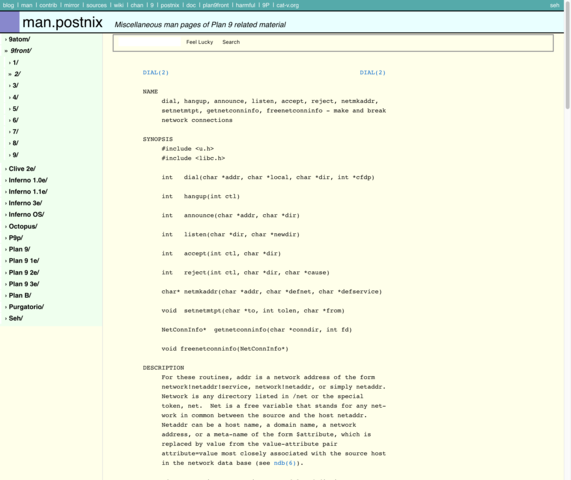Click the vertical page scrollbar thumb
This screenshot has width=571, height=480.
567,55
